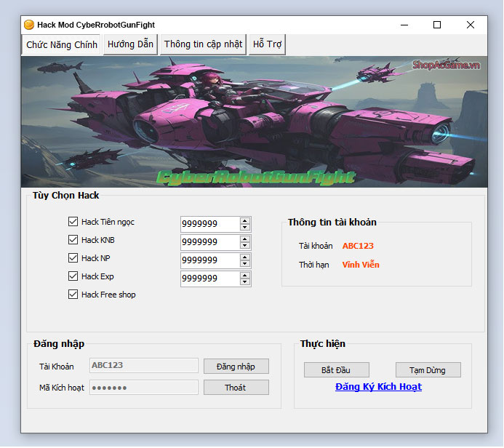Open the Thông tin cập nhật tab

[x=203, y=44]
